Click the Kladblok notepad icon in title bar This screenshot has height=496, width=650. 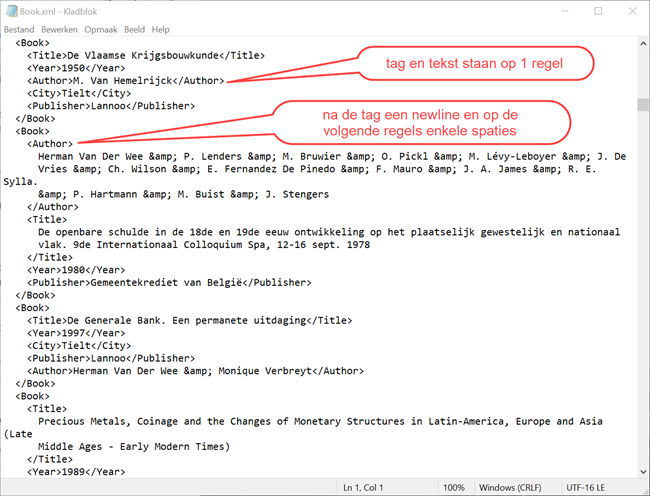[x=12, y=11]
